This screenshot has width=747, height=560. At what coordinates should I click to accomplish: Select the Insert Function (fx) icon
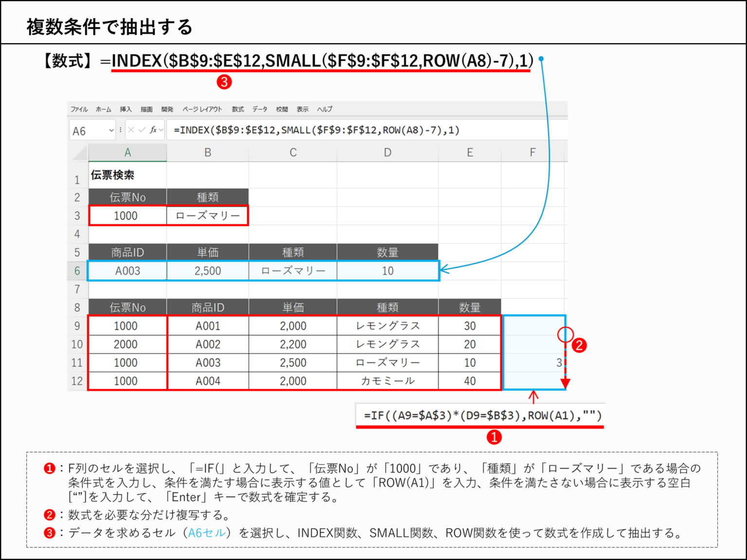[153, 130]
